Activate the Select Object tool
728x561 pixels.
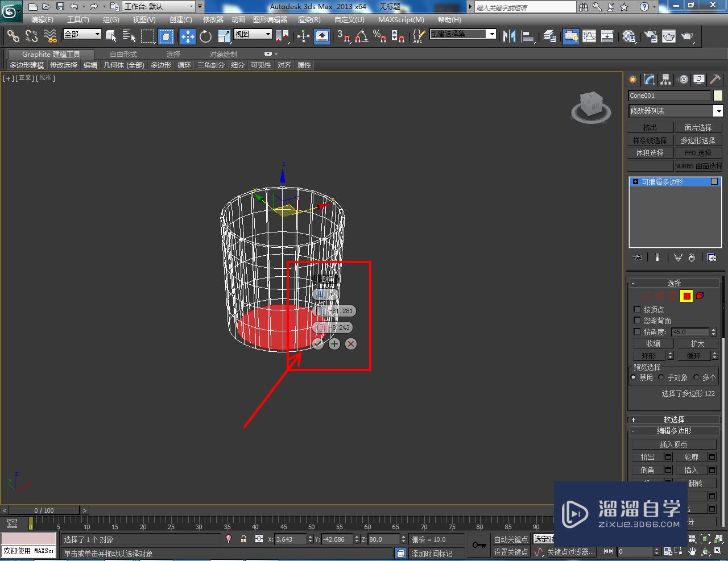click(x=111, y=36)
